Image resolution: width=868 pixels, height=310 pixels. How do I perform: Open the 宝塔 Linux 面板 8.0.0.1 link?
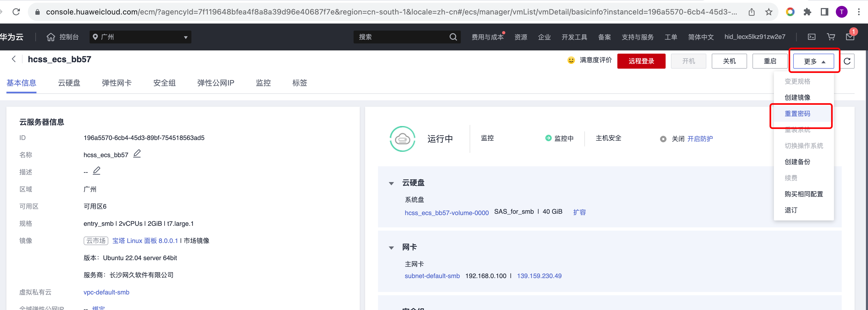pos(145,241)
